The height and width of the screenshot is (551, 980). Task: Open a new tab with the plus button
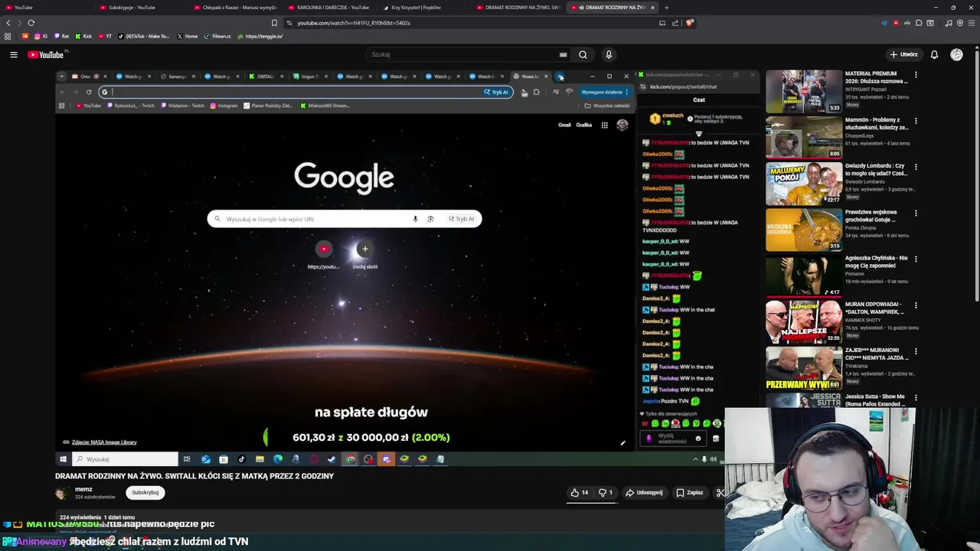666,8
